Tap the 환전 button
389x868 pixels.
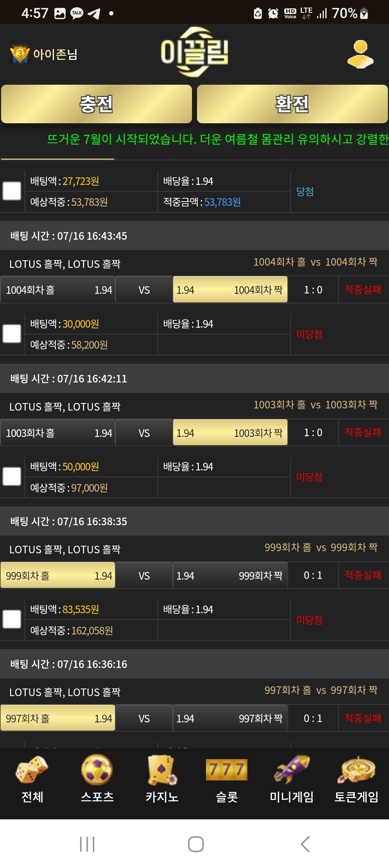coord(292,104)
